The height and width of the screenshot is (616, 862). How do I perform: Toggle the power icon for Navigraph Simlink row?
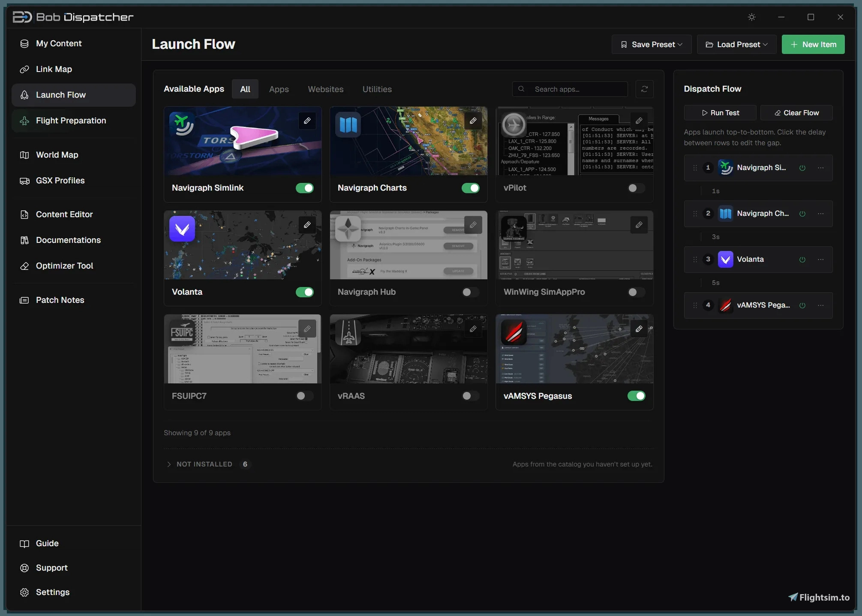pos(802,168)
